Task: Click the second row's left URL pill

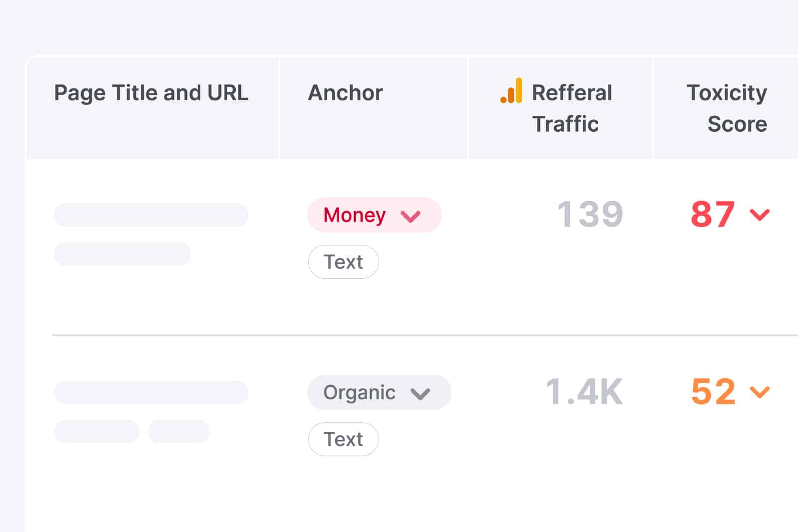Action: tap(97, 431)
